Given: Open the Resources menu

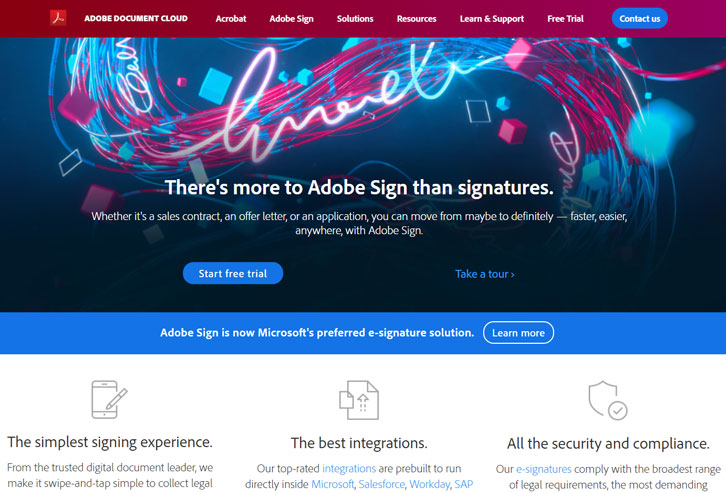Looking at the screenshot, I should coord(416,19).
